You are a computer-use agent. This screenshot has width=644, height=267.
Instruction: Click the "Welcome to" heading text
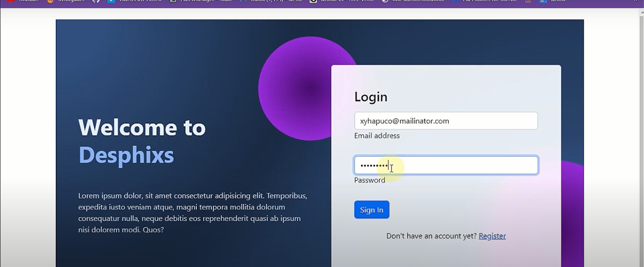(x=142, y=127)
